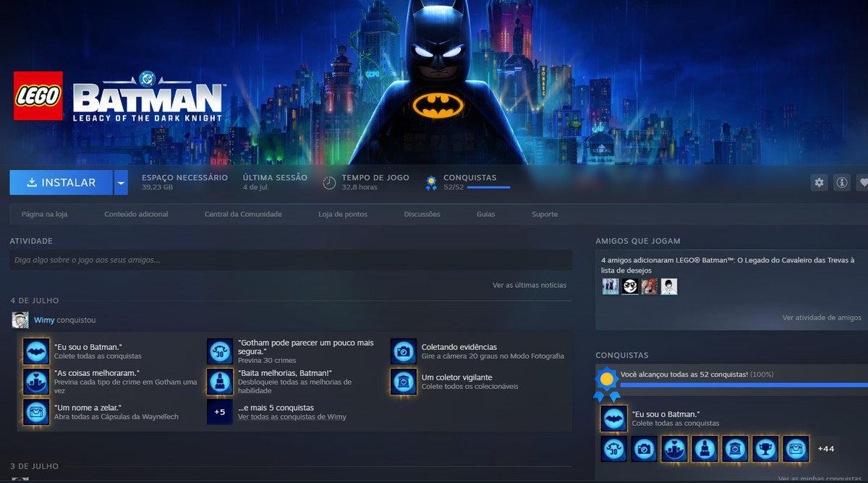Open the game info icon
Viewport: 868px width, 483px height.
(x=842, y=183)
